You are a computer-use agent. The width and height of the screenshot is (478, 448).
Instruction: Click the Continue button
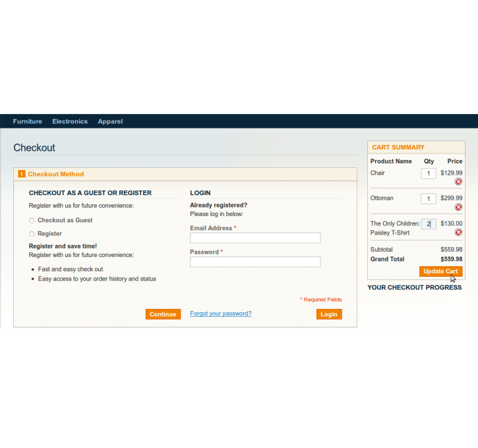pyautogui.click(x=163, y=314)
